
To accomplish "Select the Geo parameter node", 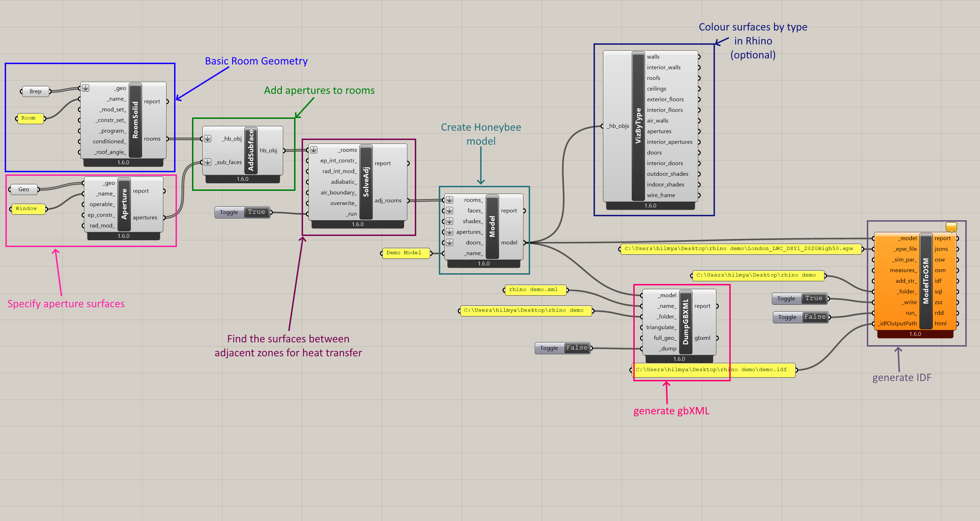I will pyautogui.click(x=24, y=189).
